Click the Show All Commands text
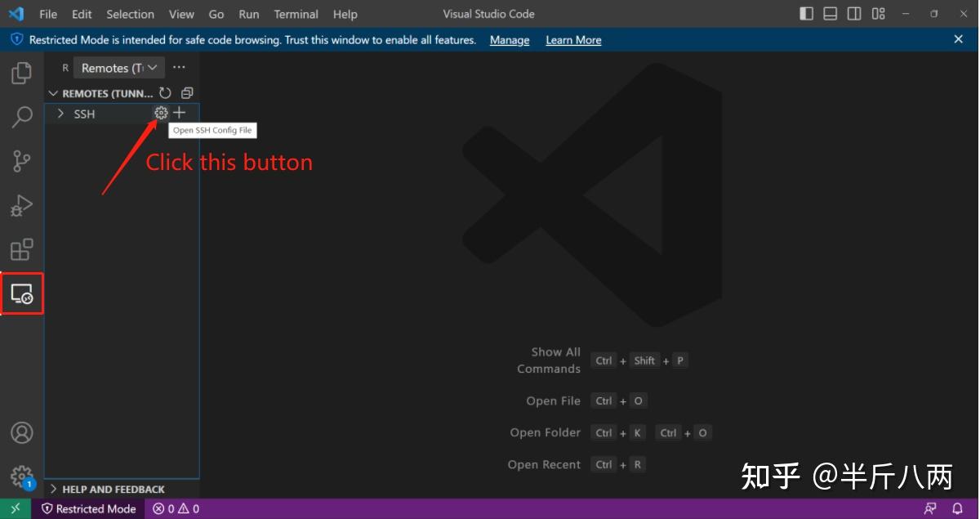This screenshot has width=980, height=519. [x=549, y=360]
